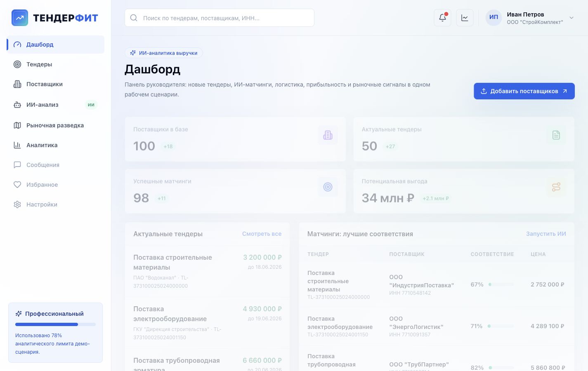
Task: Click the ПОСТАВЩИК column header
Action: click(x=407, y=254)
